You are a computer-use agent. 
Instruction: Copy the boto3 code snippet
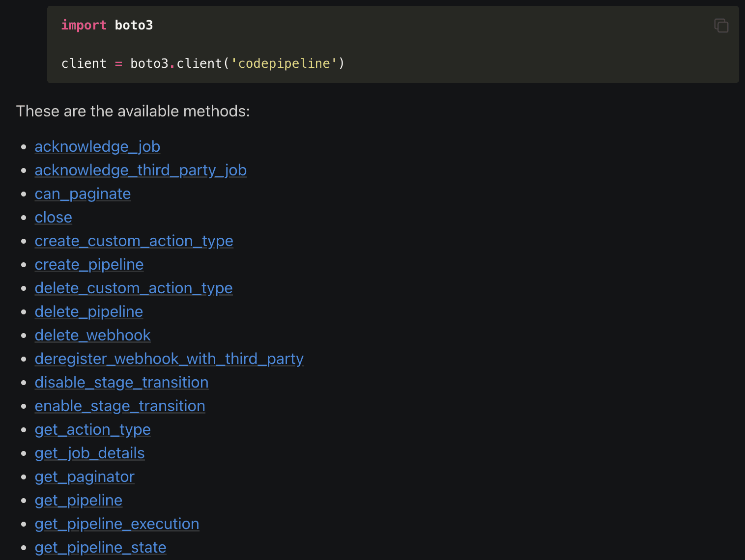[x=721, y=25]
